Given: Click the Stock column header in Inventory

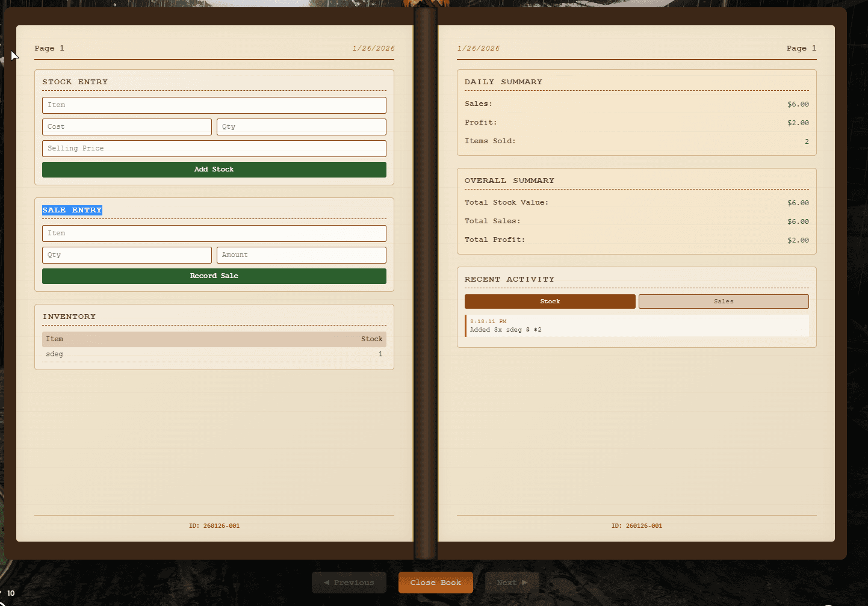Looking at the screenshot, I should [x=371, y=339].
